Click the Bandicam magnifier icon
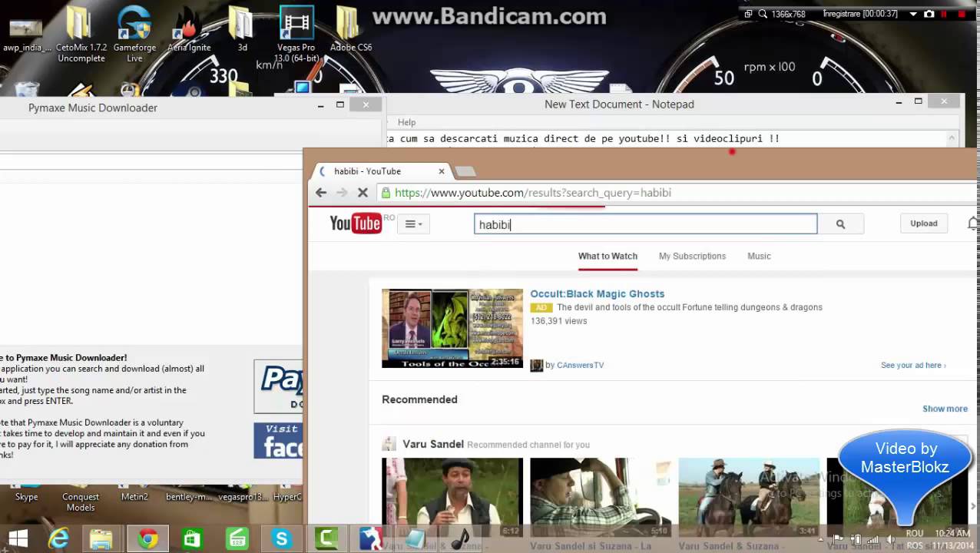980x553 pixels. pos(763,14)
